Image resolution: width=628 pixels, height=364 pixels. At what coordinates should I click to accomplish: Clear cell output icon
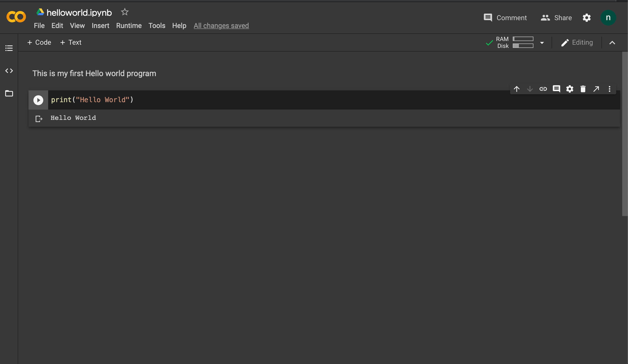coord(39,119)
